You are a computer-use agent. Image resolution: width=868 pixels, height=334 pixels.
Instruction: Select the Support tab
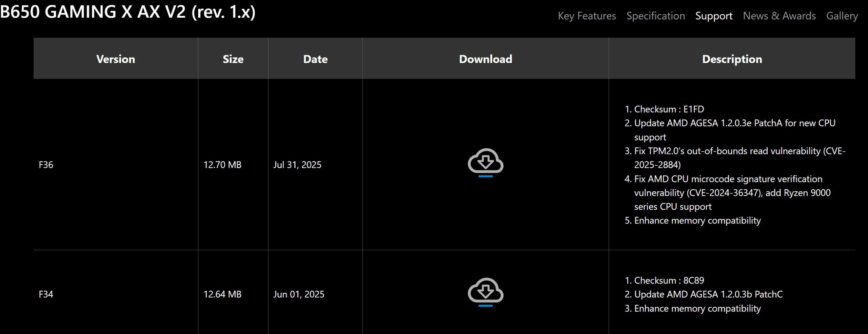(x=714, y=16)
